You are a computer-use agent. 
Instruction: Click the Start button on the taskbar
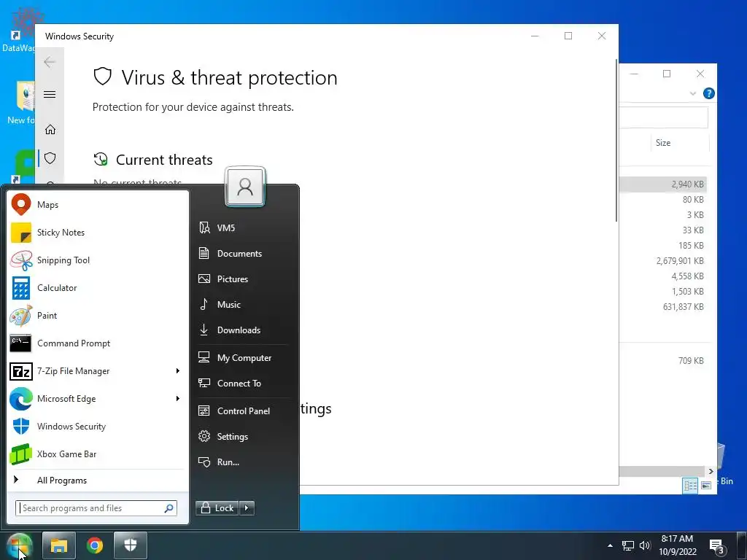(x=19, y=545)
